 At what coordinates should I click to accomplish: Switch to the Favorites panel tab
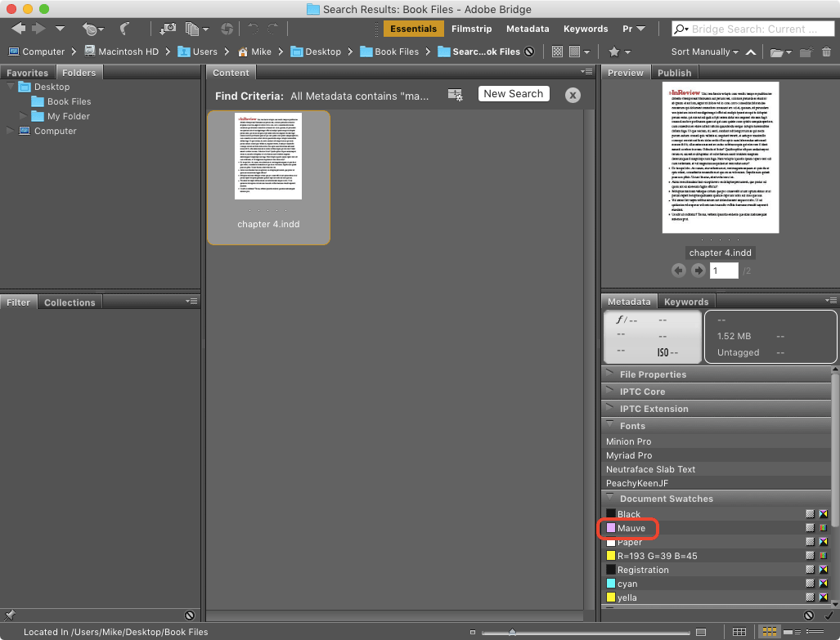pyautogui.click(x=27, y=73)
